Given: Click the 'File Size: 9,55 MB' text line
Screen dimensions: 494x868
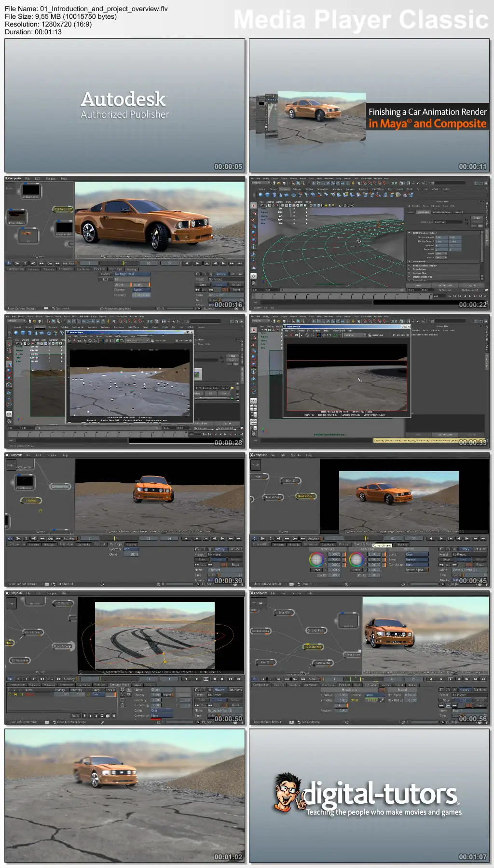Looking at the screenshot, I should [x=61, y=16].
